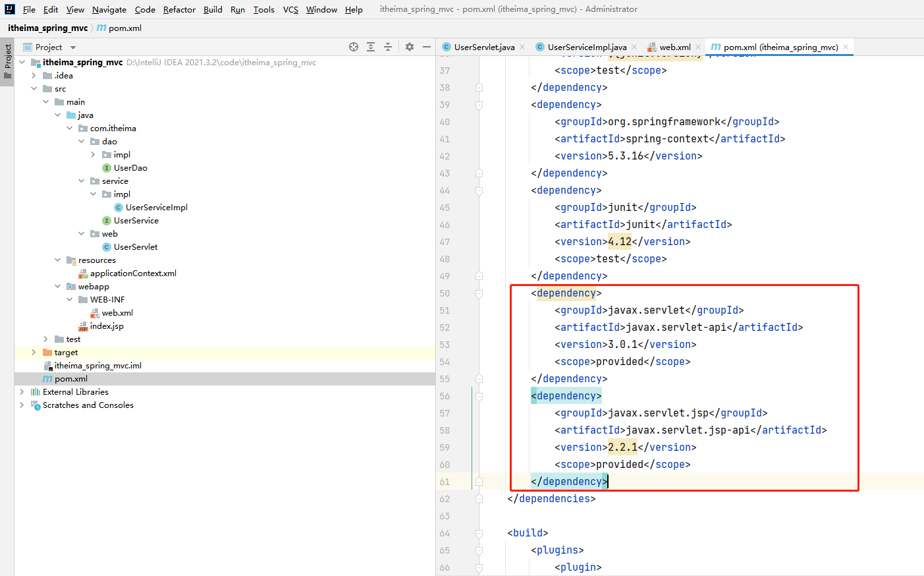Fold plugins element at line 65
The height and width of the screenshot is (576, 924).
tap(479, 550)
